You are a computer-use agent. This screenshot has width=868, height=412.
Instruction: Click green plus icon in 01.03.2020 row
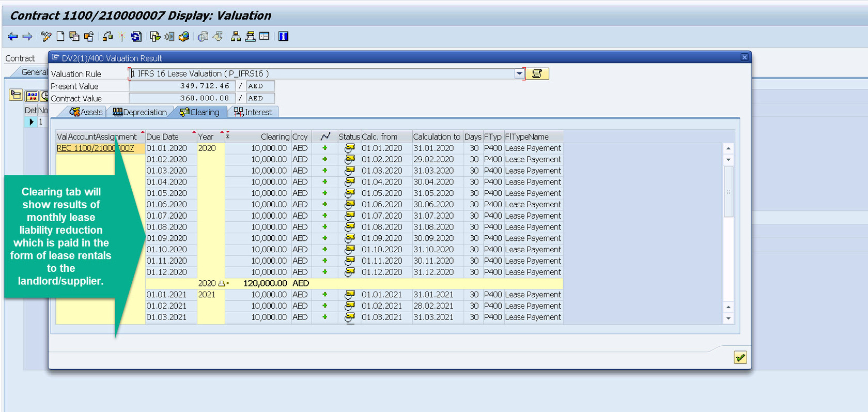click(x=325, y=171)
